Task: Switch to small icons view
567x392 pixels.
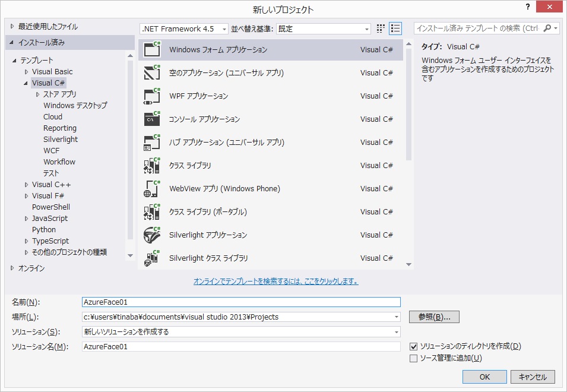Action: coord(381,29)
